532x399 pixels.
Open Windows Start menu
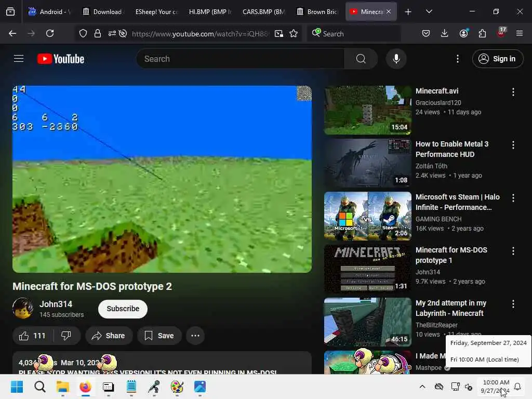[17, 387]
